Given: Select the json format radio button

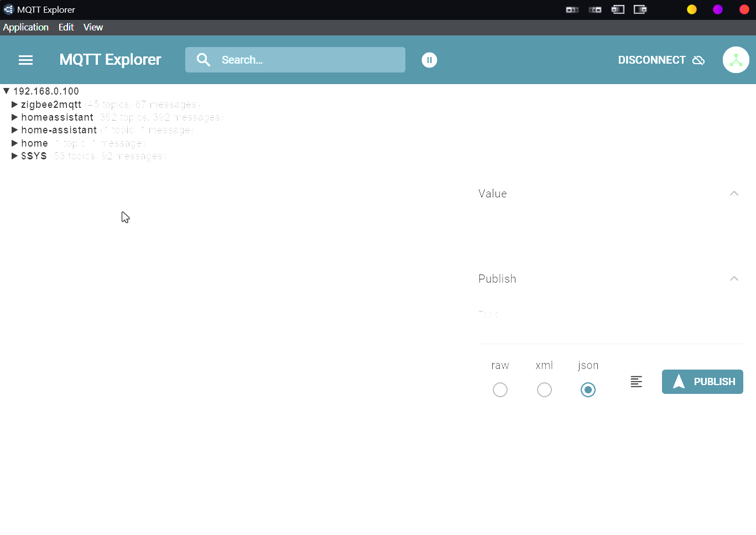Looking at the screenshot, I should click(x=588, y=389).
